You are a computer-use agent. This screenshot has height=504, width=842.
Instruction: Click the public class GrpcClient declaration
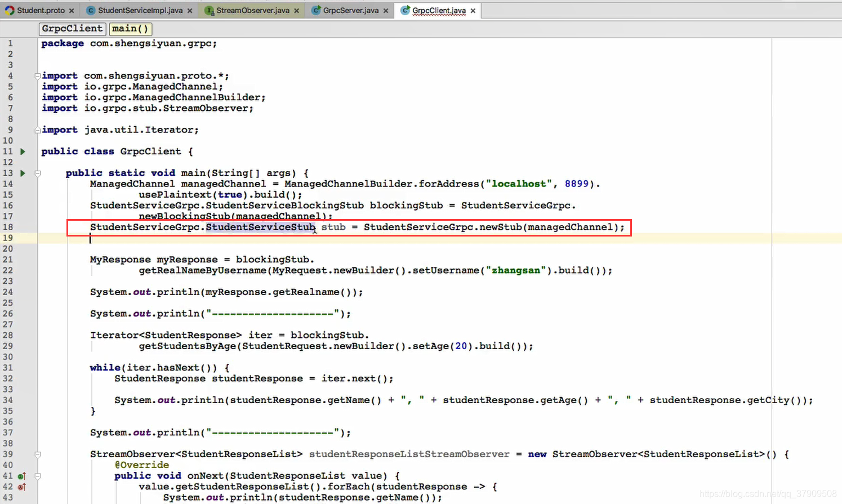click(117, 151)
